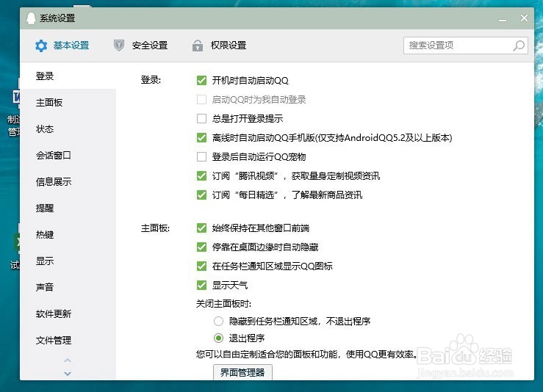Close the 系统设置 window
Viewport: 543px width, 392px height.
click(x=525, y=18)
